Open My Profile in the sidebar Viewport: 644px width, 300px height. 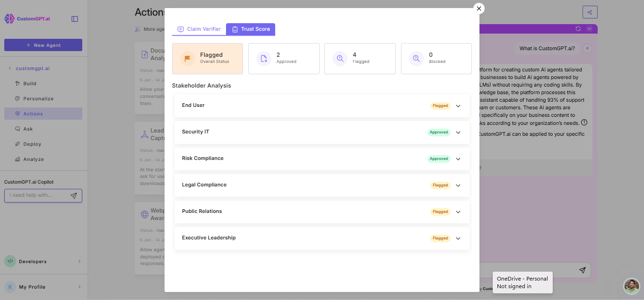coord(32,287)
